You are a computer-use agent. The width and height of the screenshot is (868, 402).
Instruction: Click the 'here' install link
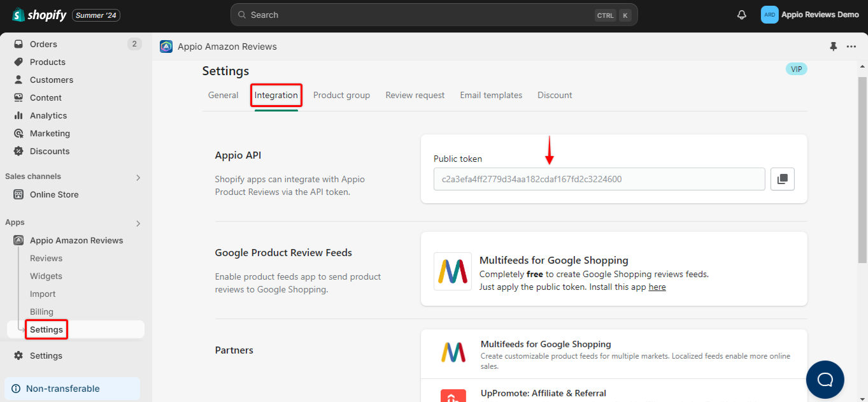tap(657, 287)
